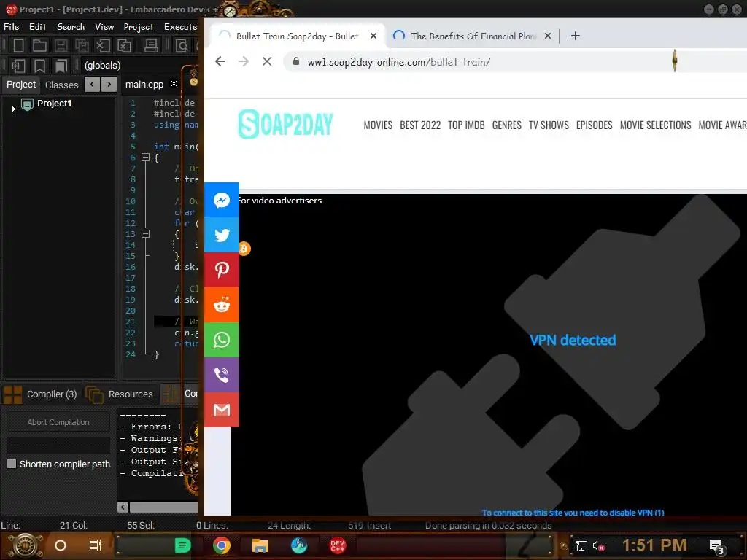Click the Toggle bookmark icon
This screenshot has height=560, width=747.
pos(39,65)
